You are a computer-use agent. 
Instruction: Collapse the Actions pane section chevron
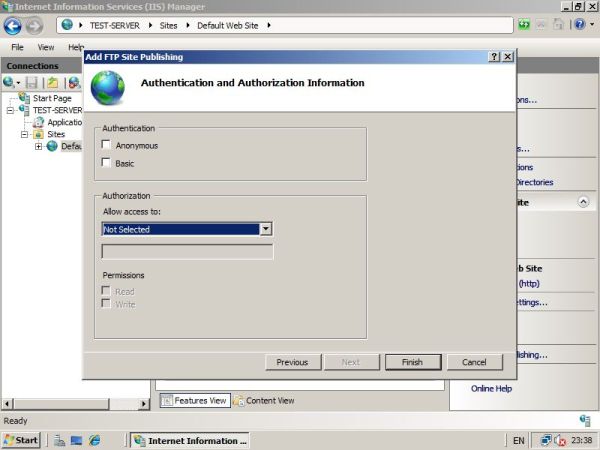pos(583,202)
